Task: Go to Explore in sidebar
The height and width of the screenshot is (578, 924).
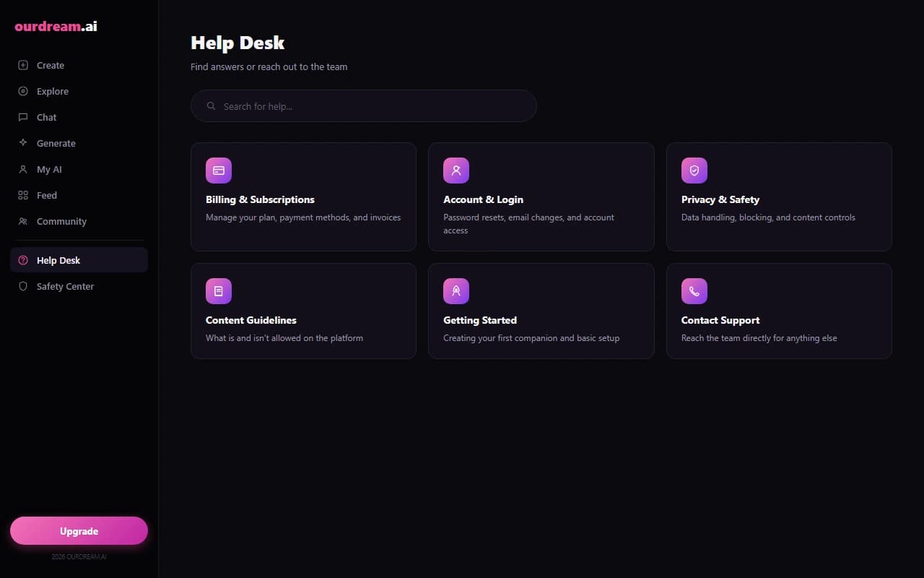Action: [79, 91]
